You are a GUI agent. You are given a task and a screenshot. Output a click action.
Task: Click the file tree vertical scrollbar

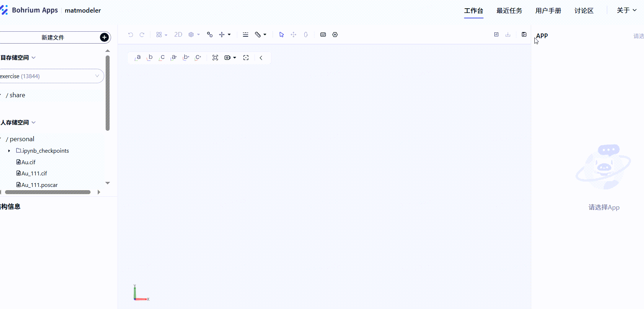coord(107,93)
